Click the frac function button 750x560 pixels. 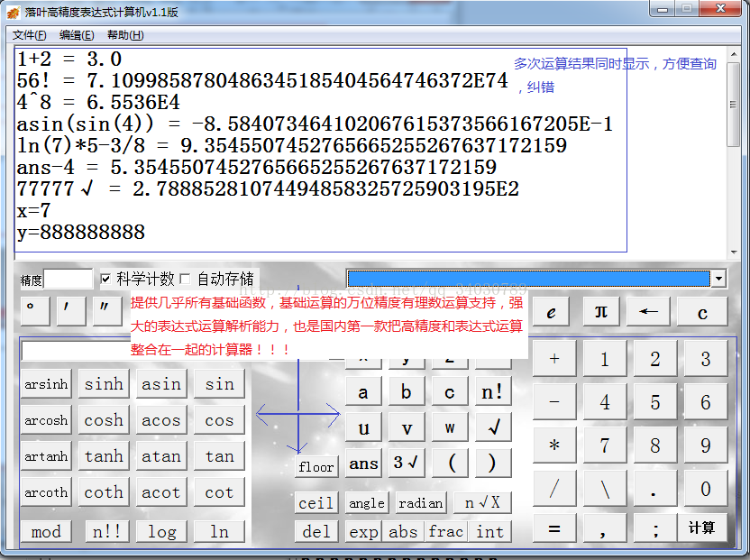coord(446,531)
